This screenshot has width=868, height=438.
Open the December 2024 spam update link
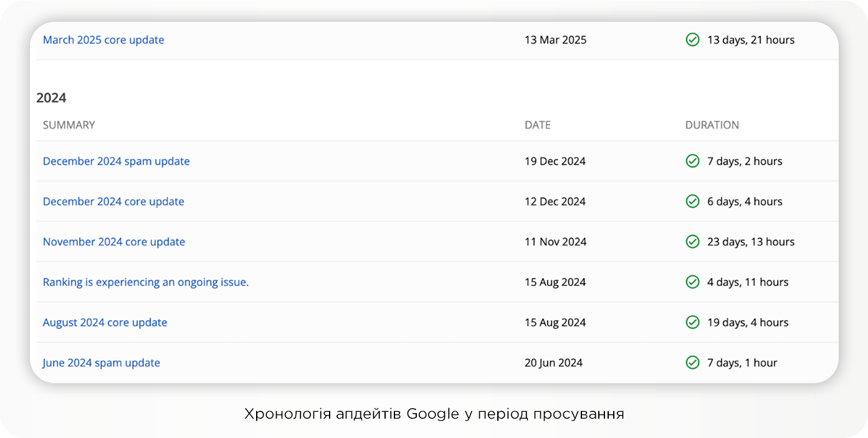[x=116, y=161]
